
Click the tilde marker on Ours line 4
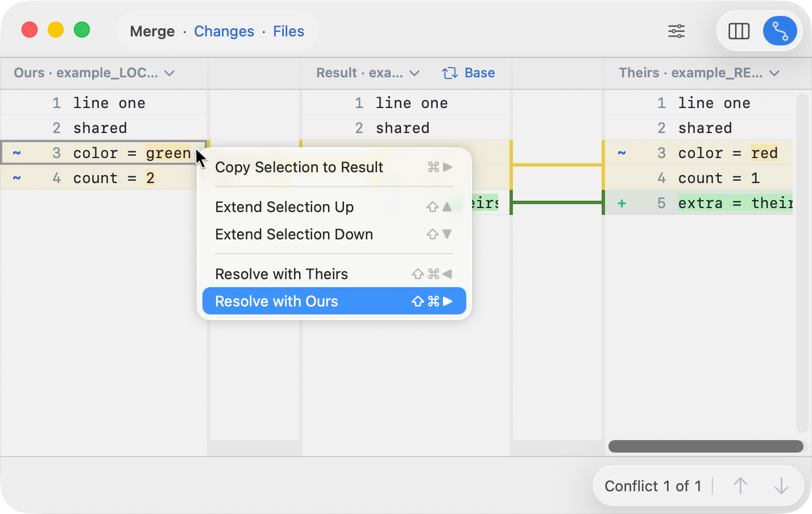(x=17, y=178)
